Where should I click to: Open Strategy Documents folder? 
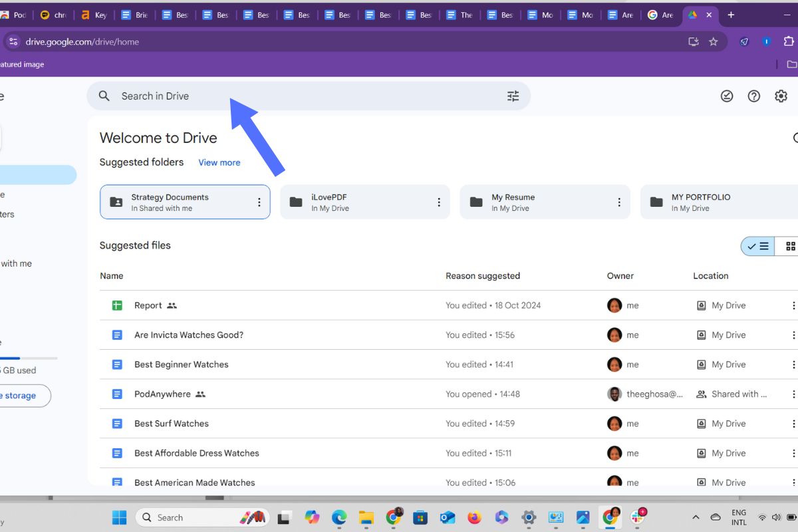pos(185,202)
